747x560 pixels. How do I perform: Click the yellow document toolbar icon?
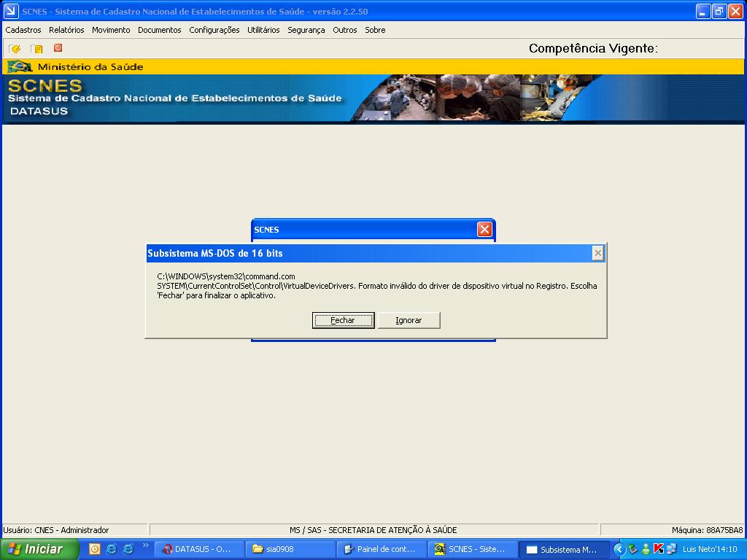[36, 49]
